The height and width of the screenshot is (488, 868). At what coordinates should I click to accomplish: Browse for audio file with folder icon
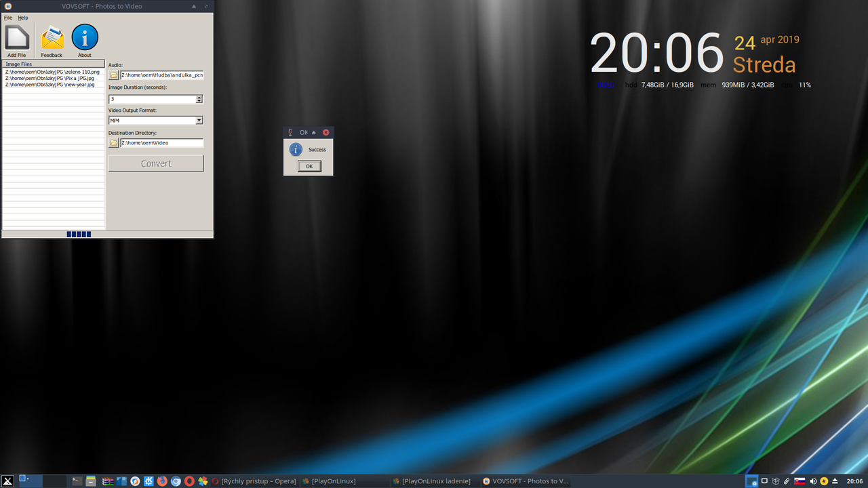[x=114, y=75]
